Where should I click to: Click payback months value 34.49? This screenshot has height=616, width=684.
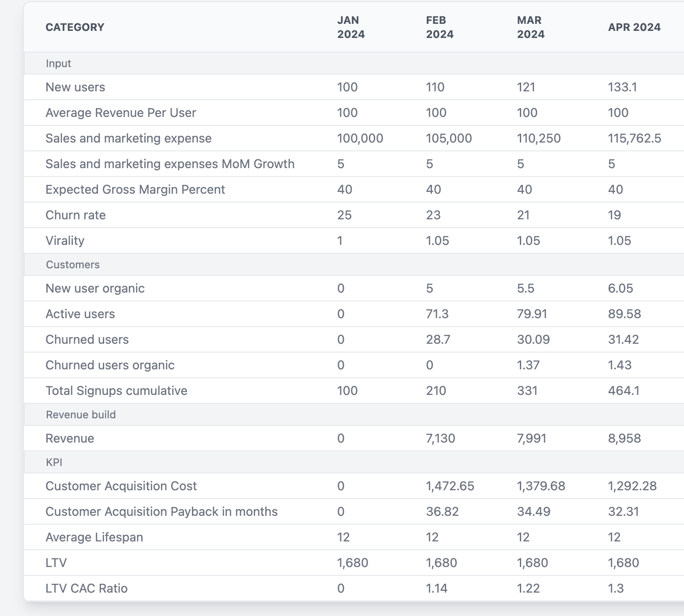pos(534,511)
